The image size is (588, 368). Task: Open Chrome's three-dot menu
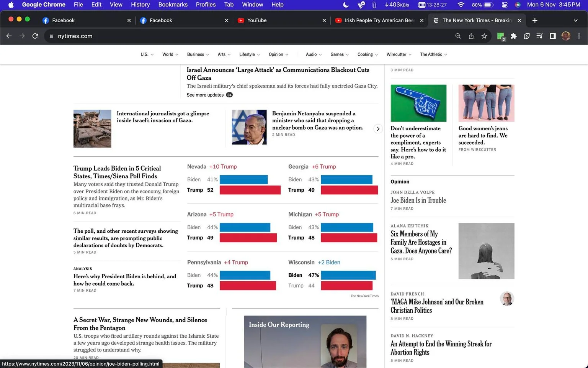point(579,36)
